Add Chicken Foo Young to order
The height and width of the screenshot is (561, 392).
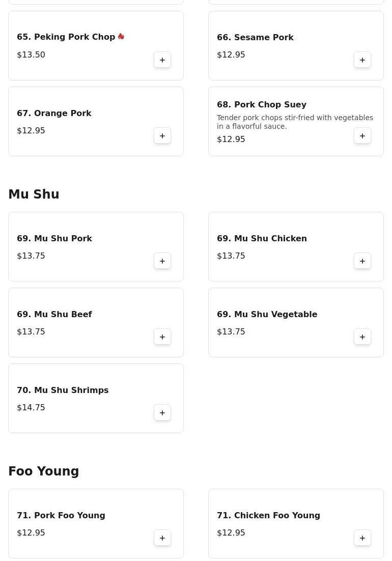(362, 538)
